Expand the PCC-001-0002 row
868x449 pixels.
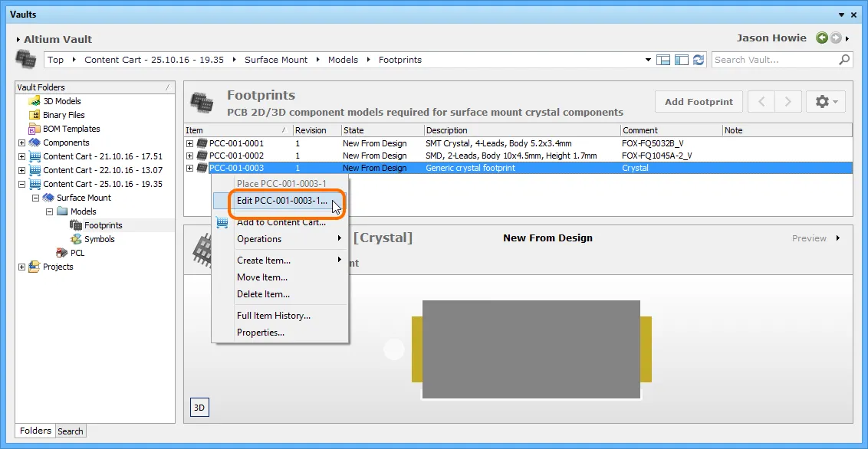pos(190,156)
